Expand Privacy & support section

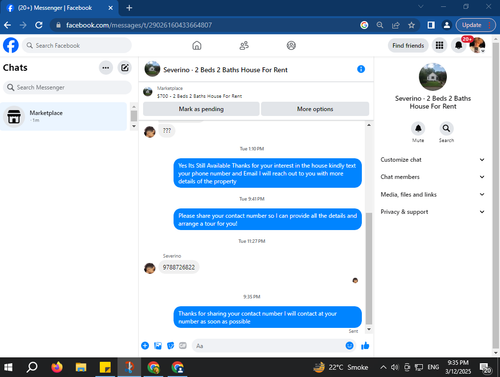click(x=433, y=212)
